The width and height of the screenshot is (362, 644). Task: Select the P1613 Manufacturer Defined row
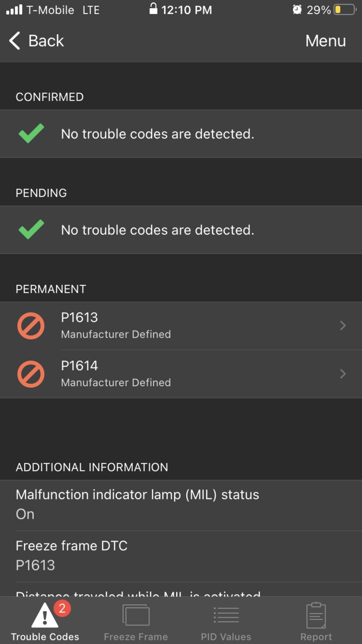coord(181,326)
